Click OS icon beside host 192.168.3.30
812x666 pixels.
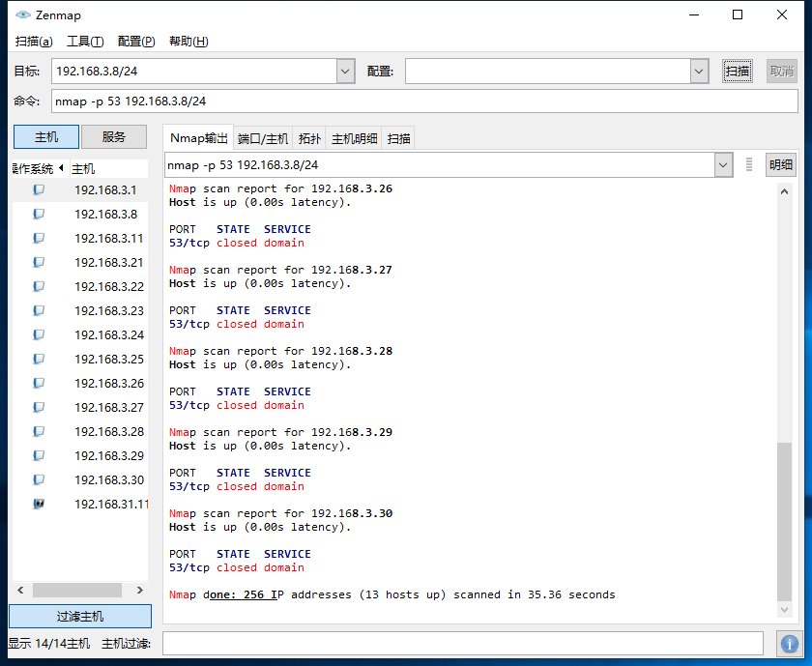[x=39, y=479]
